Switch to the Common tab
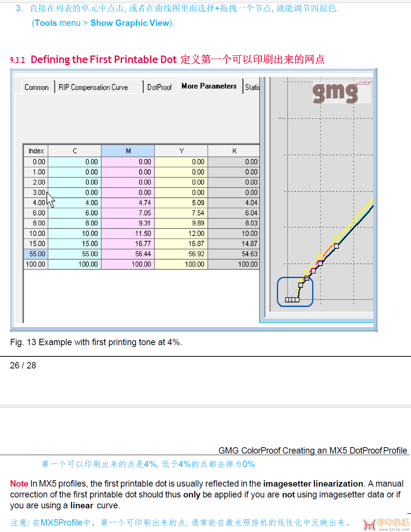 (x=37, y=87)
